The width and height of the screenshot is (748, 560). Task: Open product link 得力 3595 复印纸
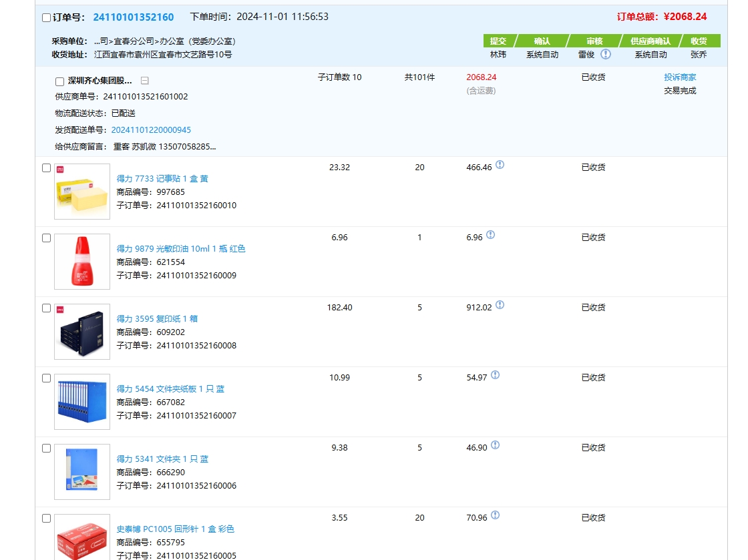(x=157, y=319)
